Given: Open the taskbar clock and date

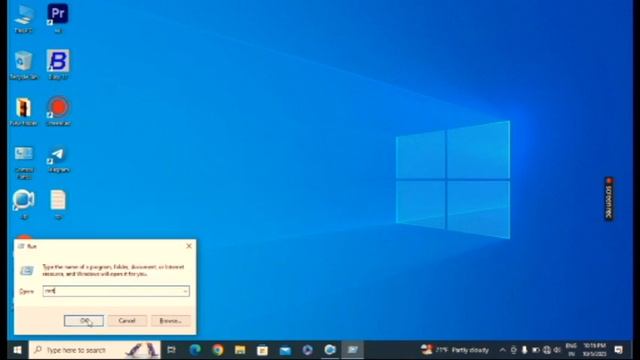Looking at the screenshot, I should (x=594, y=350).
